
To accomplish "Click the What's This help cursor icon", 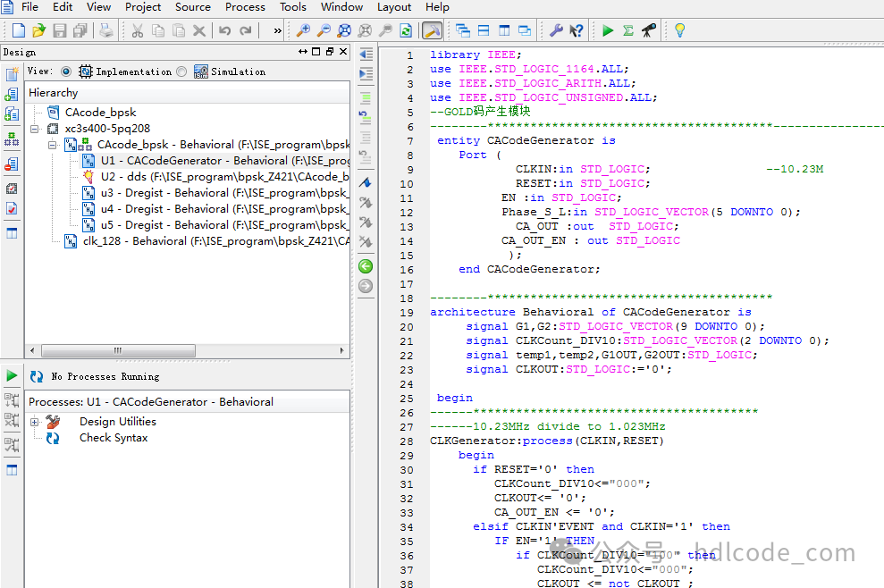I will pyautogui.click(x=577, y=30).
